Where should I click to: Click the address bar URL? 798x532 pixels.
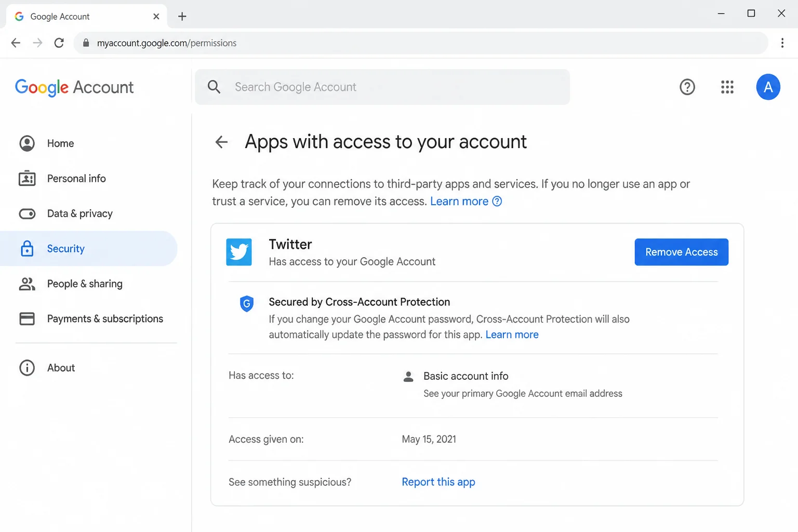click(x=167, y=43)
